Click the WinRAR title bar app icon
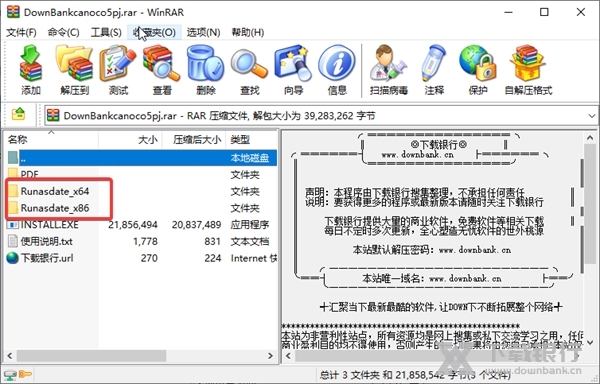The width and height of the screenshot is (600, 384). coord(13,11)
